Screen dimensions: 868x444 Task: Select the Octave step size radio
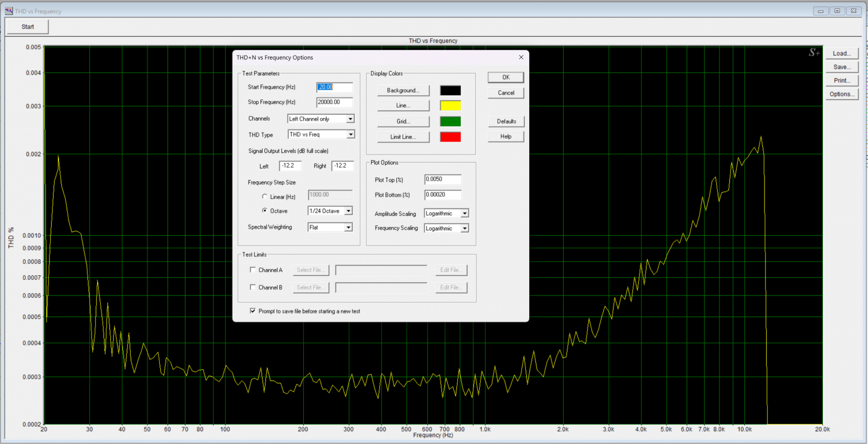(x=264, y=211)
